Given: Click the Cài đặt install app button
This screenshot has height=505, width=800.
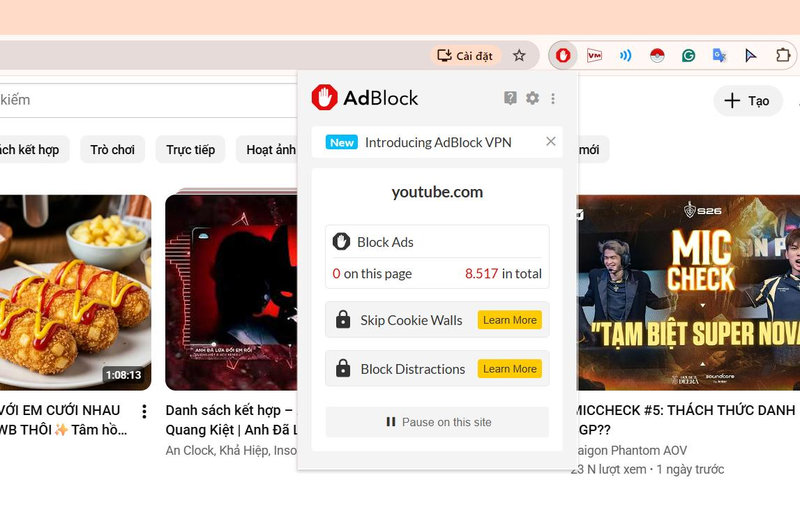Looking at the screenshot, I should click(465, 56).
